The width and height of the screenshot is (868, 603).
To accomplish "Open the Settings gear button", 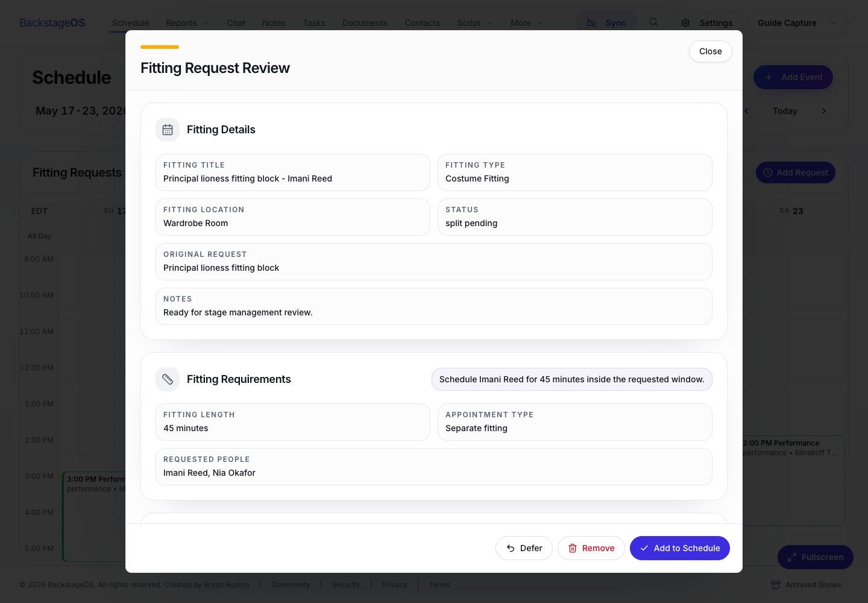I will [706, 23].
